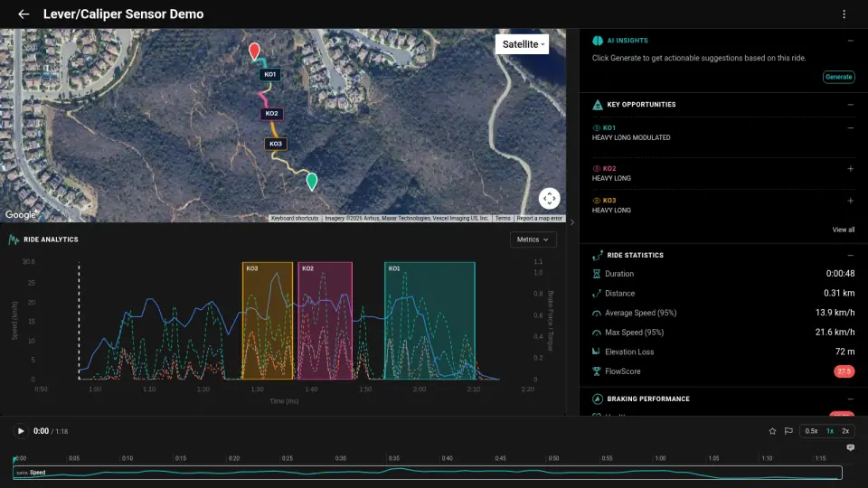868x488 pixels.
Task: Set playback speed to 0.5x
Action: click(812, 431)
